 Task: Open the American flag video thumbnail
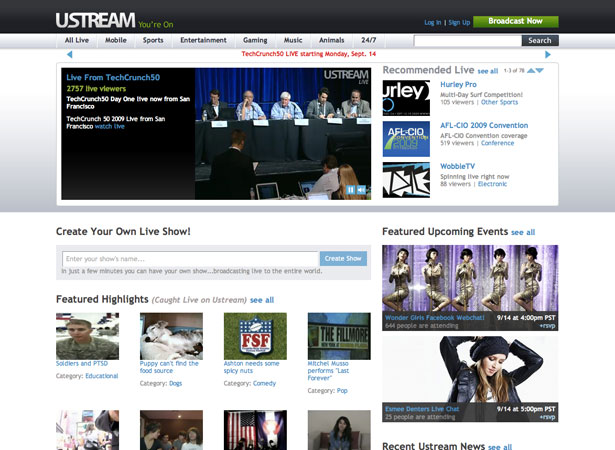tap(255, 430)
